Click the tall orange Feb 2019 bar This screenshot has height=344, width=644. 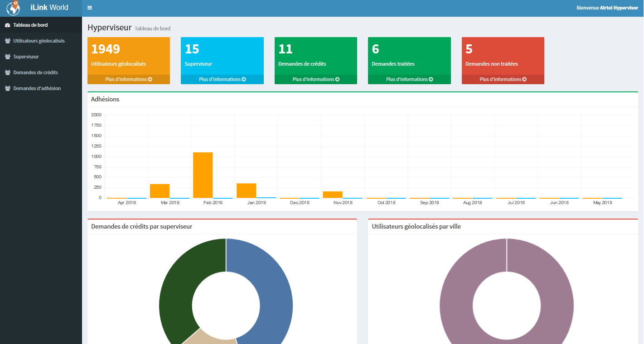click(203, 175)
